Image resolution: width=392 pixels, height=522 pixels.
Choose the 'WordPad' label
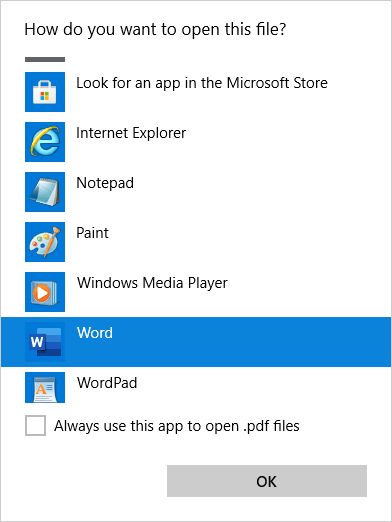(x=107, y=383)
